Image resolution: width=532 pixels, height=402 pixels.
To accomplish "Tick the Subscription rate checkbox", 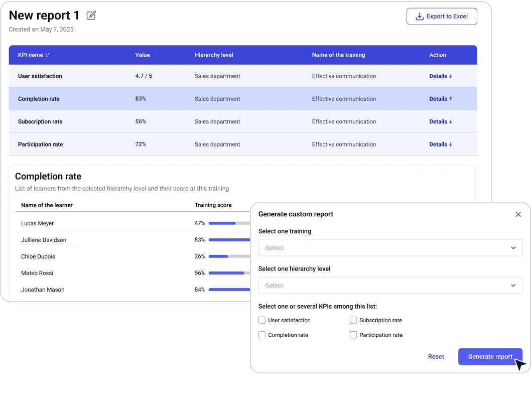I will point(353,320).
